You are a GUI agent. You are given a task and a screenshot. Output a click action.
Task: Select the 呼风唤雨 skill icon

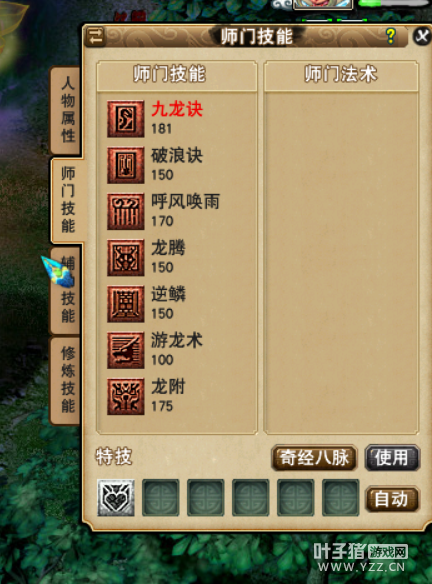click(x=126, y=211)
